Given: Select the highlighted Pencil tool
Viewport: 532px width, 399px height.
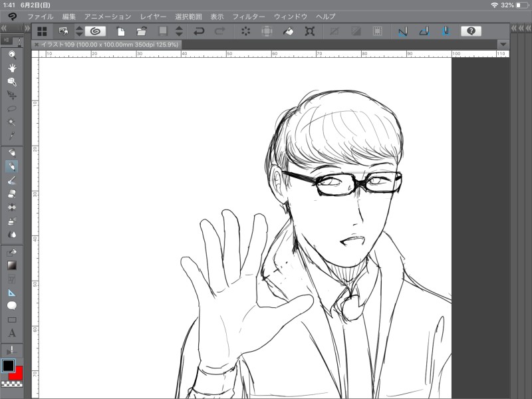Looking at the screenshot, I should [12, 167].
